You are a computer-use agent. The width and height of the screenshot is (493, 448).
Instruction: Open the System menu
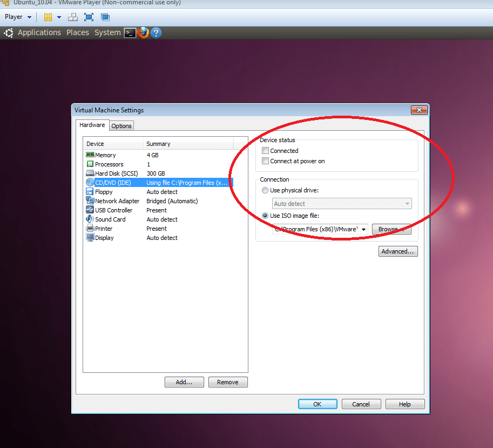[x=107, y=32]
